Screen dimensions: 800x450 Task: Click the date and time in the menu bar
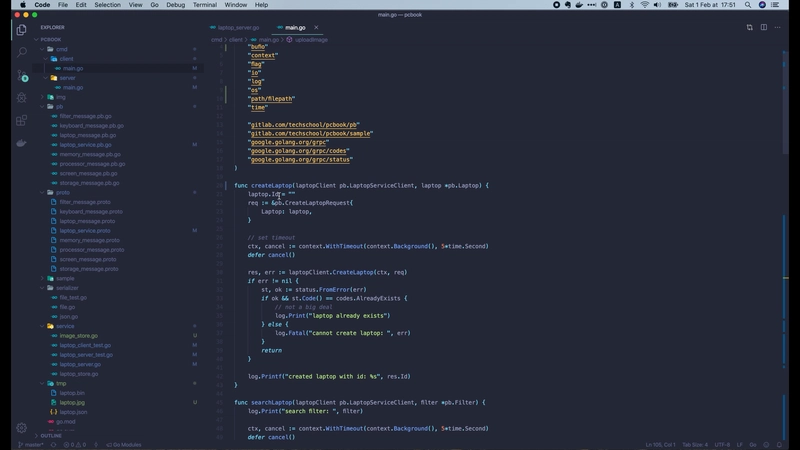710,5
